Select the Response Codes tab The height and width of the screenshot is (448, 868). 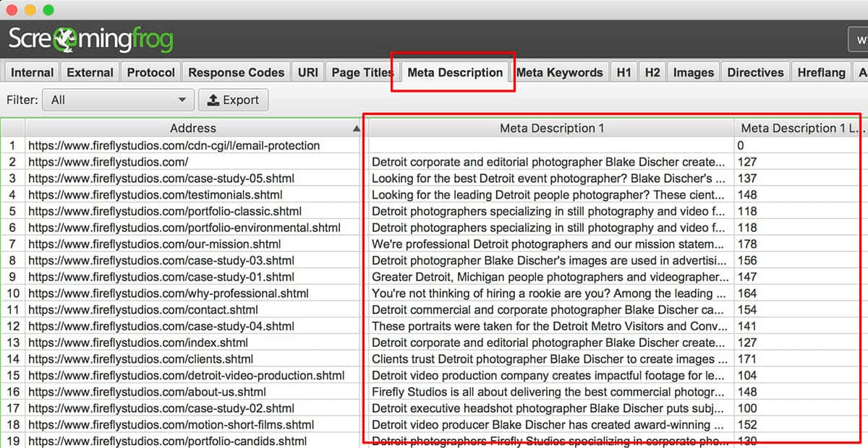tap(236, 72)
